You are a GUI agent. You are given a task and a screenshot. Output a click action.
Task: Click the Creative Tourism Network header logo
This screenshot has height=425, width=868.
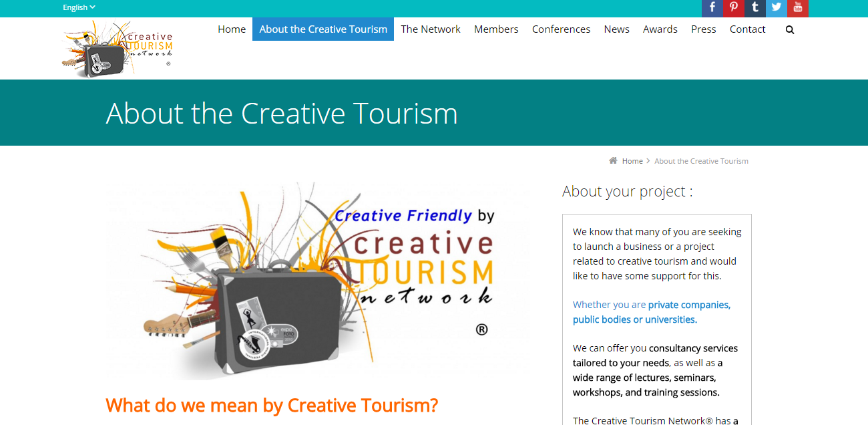(x=117, y=49)
